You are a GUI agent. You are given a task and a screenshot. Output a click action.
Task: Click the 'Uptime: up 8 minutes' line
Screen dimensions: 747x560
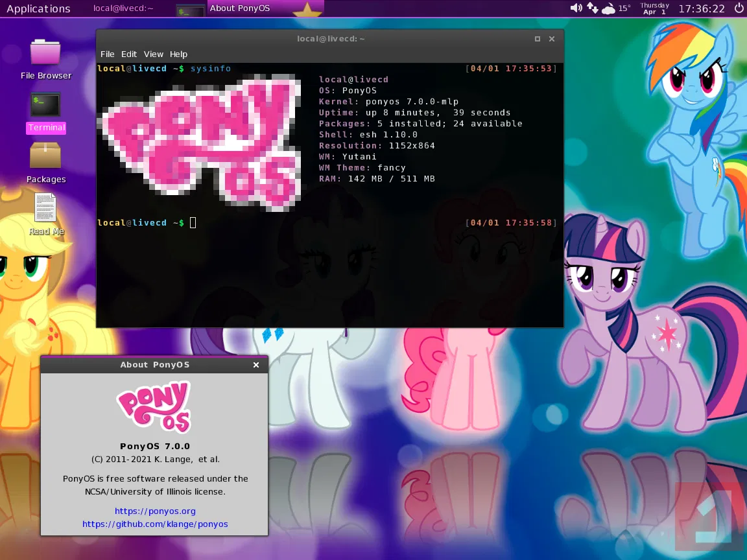click(x=414, y=112)
